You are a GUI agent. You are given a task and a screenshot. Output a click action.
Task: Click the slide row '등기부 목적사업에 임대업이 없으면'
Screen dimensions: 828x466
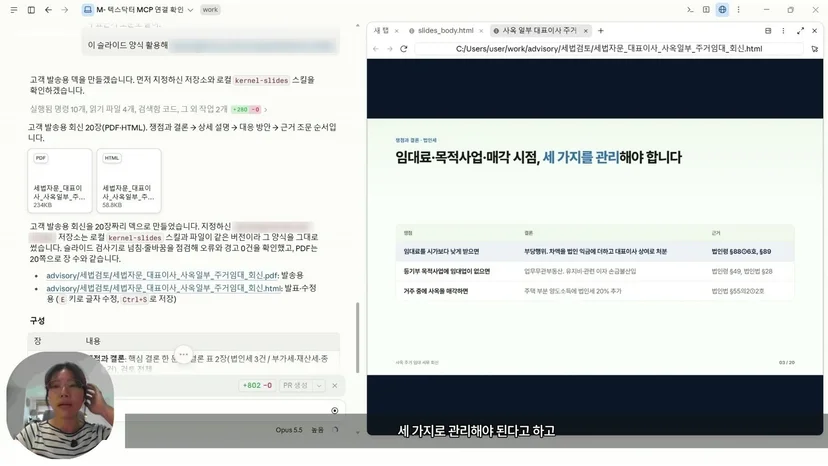(x=595, y=271)
